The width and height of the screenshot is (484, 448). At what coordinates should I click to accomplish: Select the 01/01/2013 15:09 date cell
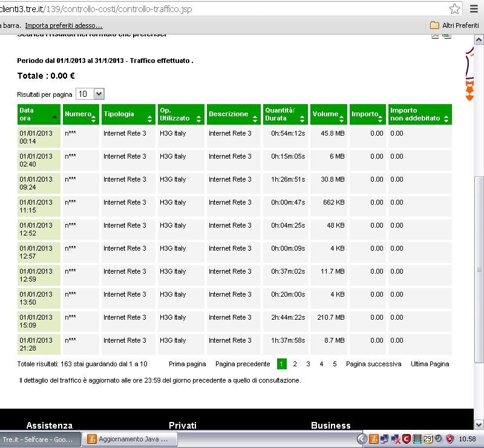(39, 321)
